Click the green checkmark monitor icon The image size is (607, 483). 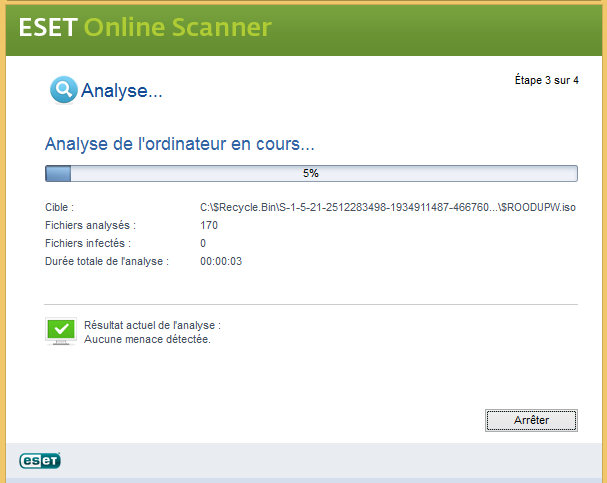coord(61,331)
